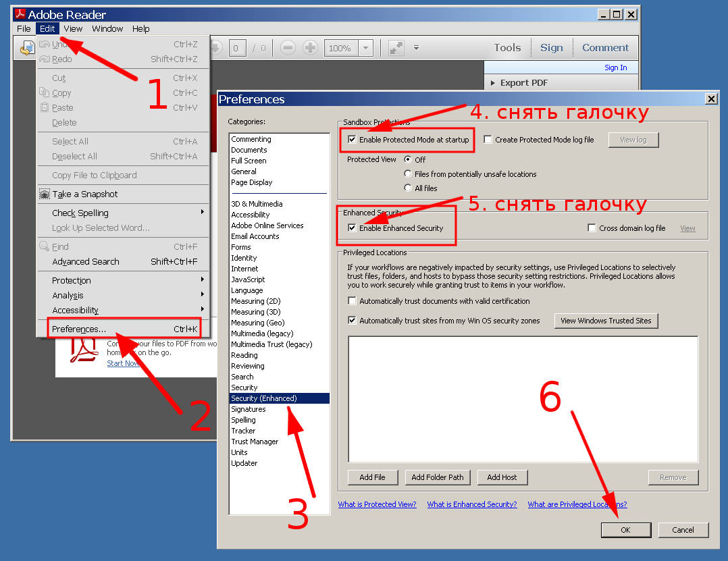
Task: Expand the Protection submenu
Action: coord(203,279)
